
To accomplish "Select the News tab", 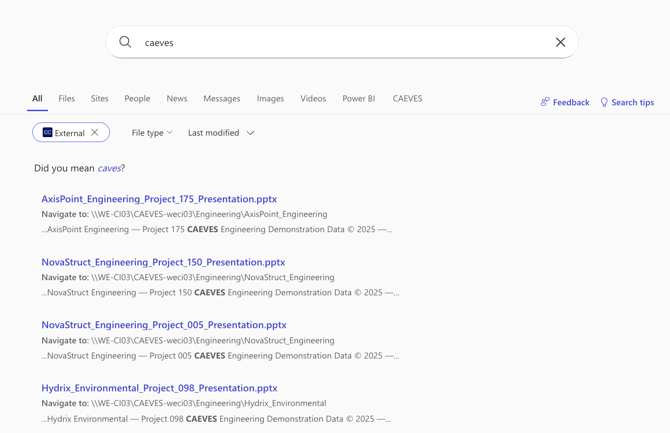I will (177, 98).
